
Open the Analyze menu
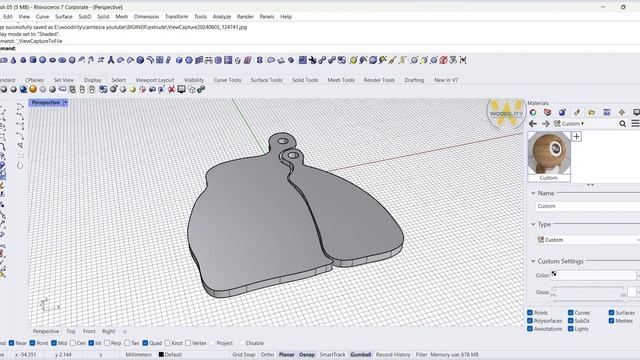coord(222,17)
